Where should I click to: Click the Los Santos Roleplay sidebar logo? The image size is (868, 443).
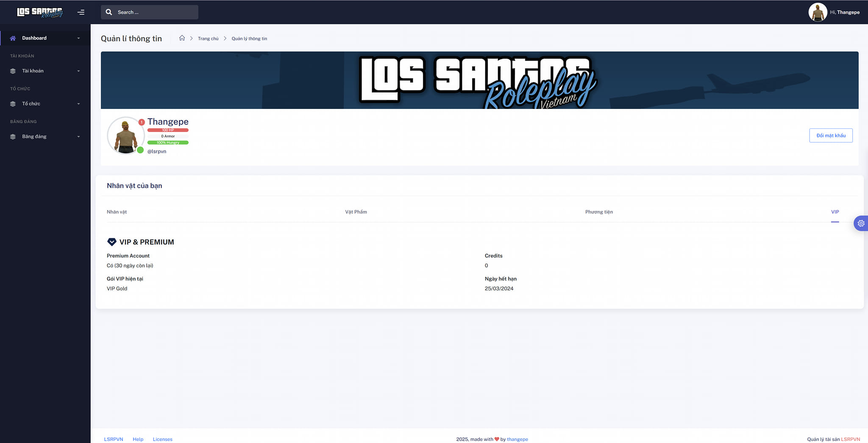click(x=40, y=12)
